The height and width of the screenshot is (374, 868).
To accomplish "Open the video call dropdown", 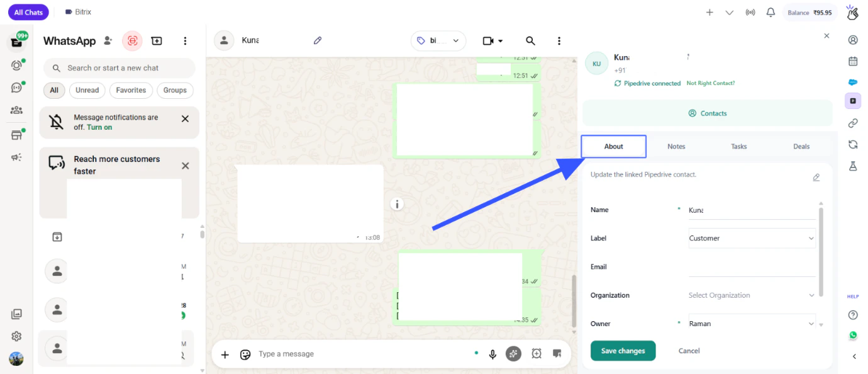I will 492,41.
